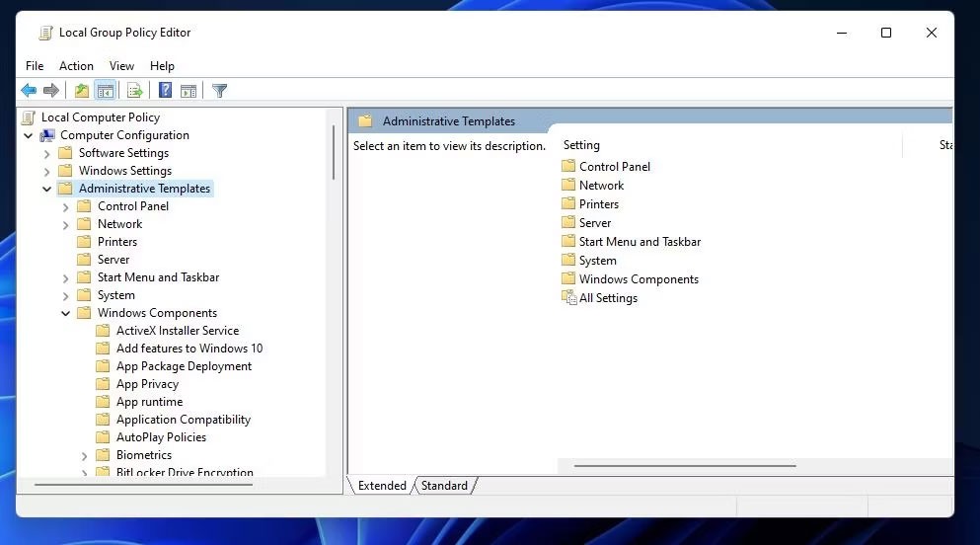Click the All Settings icon in list
980x545 pixels.
568,298
